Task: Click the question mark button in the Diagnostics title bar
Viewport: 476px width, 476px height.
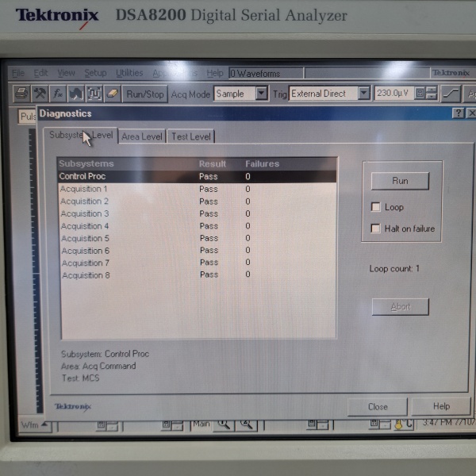Action: pyautogui.click(x=458, y=113)
